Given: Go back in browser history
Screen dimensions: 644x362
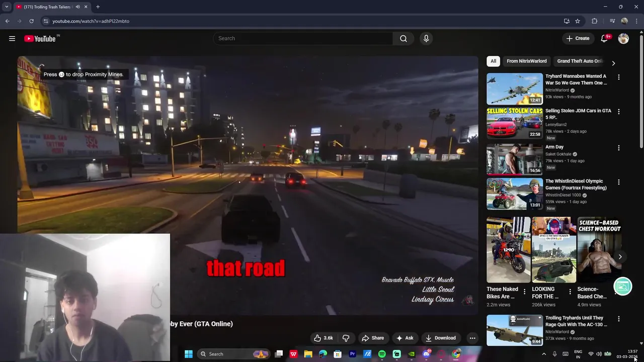Looking at the screenshot, I should [7, 21].
